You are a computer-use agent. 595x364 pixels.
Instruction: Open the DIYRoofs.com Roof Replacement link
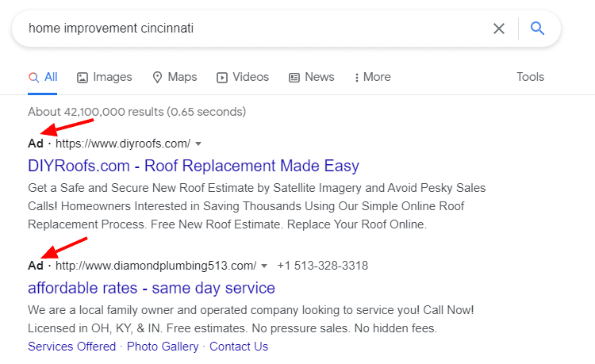click(194, 166)
